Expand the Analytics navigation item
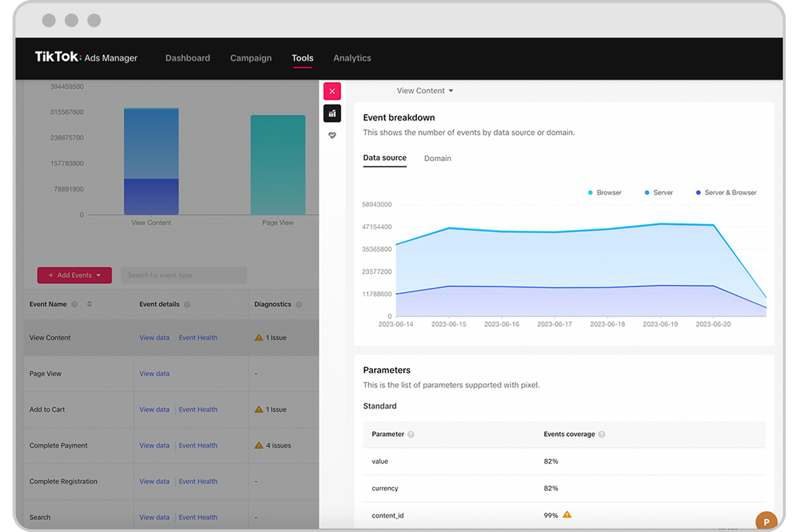The image size is (798, 532). tap(353, 58)
